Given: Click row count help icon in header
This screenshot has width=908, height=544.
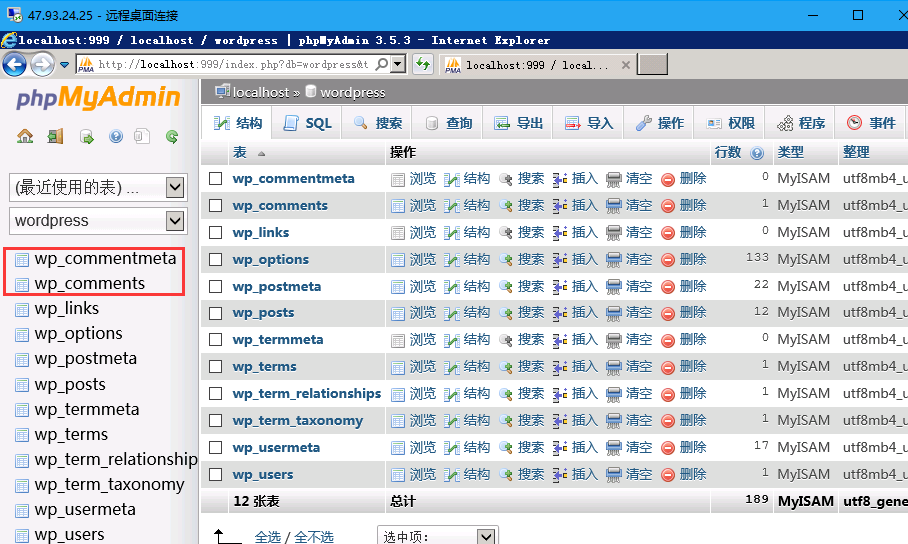Looking at the screenshot, I should point(757,153).
